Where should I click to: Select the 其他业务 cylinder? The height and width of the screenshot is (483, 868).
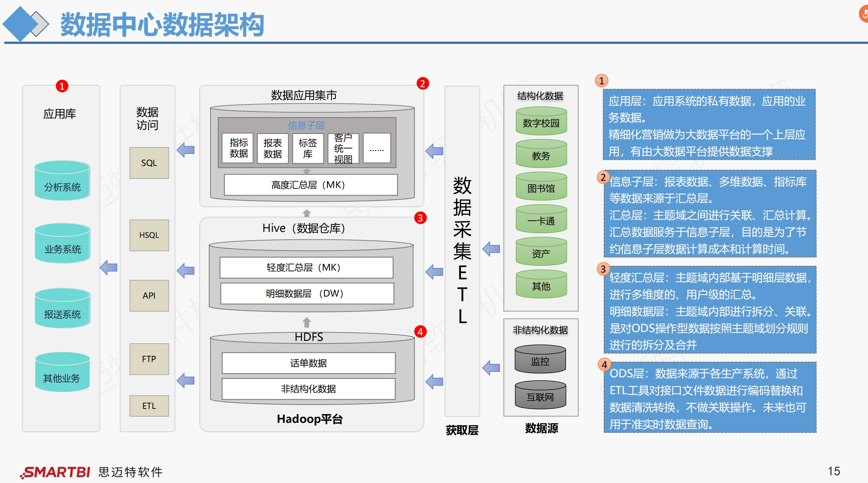tap(62, 372)
